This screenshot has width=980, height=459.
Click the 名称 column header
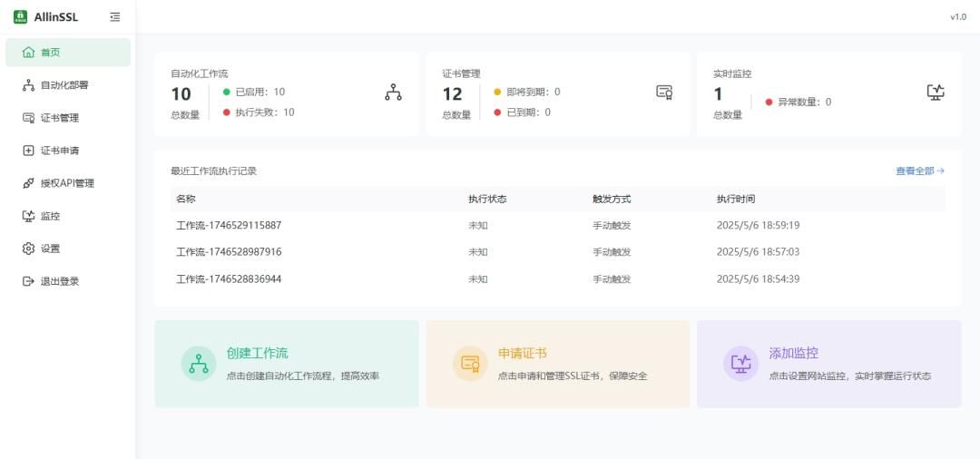[x=186, y=200]
